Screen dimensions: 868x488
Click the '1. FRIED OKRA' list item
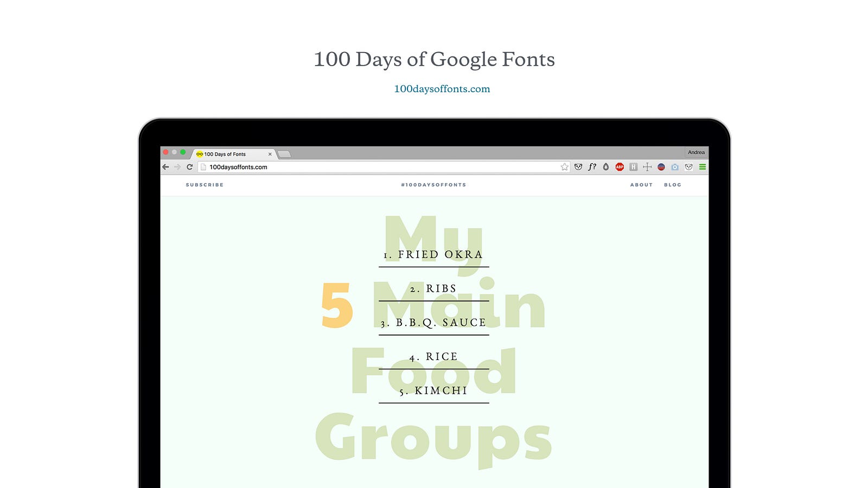coord(433,255)
